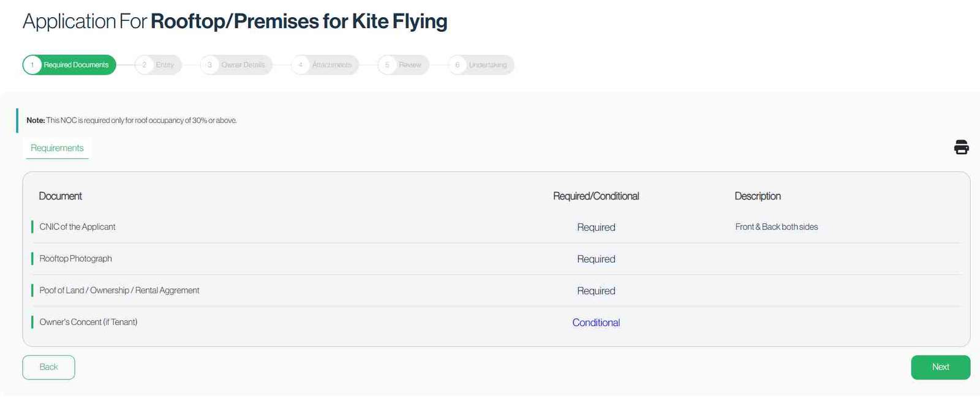
Task: Select step 1 Required Documents circle
Action: pyautogui.click(x=32, y=64)
